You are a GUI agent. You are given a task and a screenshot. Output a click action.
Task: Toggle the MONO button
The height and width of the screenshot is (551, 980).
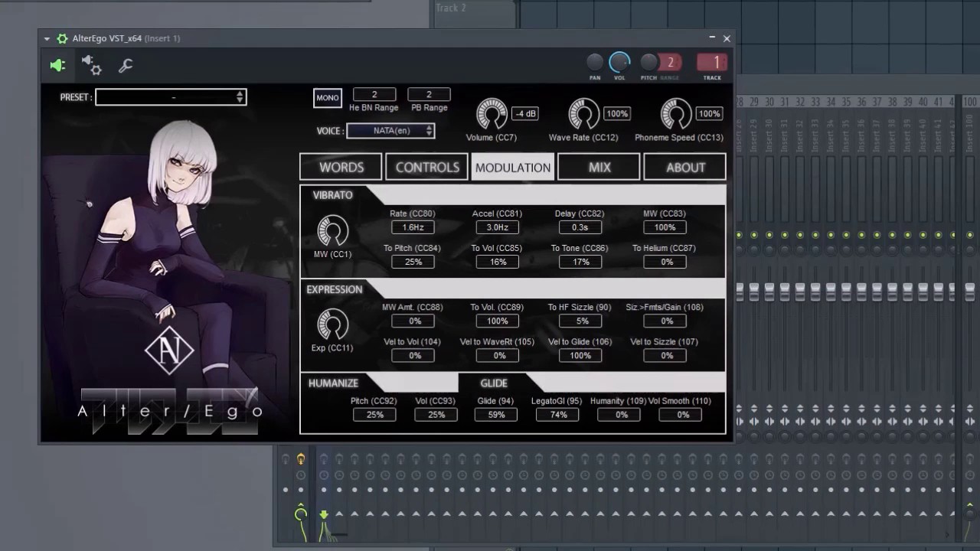[328, 98]
